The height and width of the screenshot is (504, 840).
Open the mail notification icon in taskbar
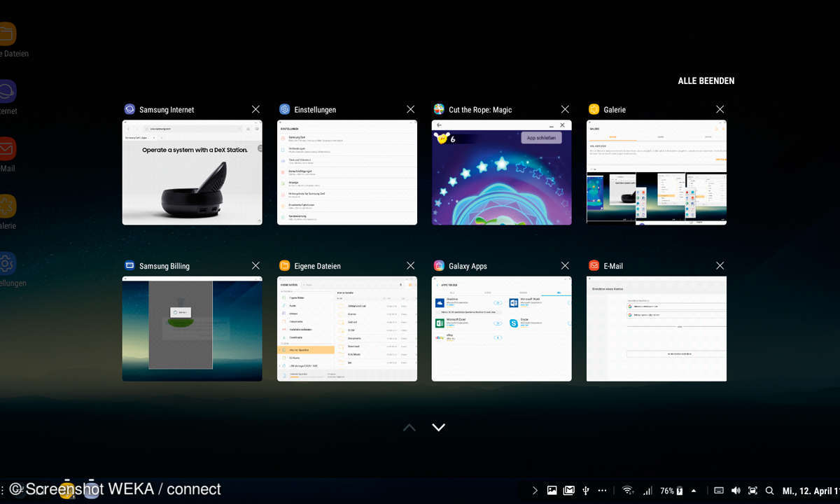[x=569, y=491]
